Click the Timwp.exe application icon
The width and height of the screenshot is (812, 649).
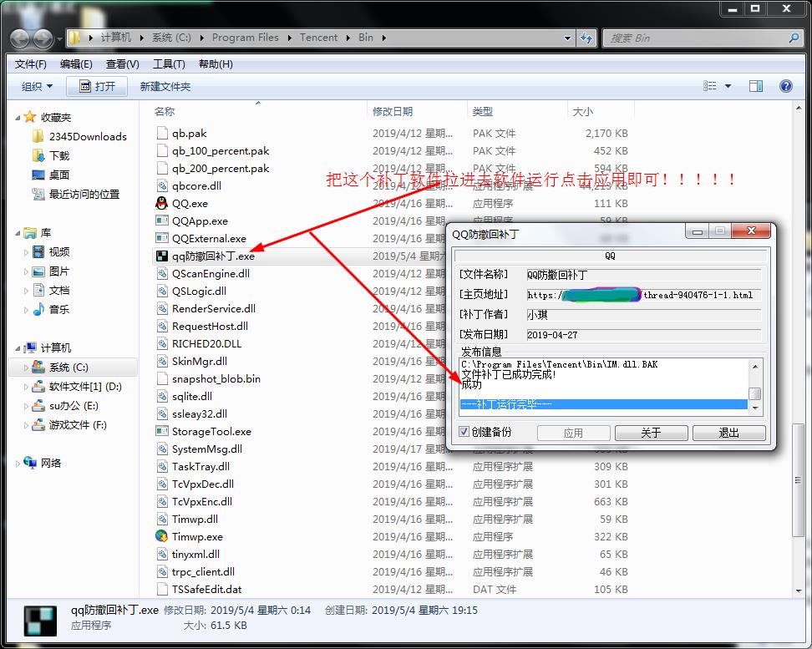point(162,536)
